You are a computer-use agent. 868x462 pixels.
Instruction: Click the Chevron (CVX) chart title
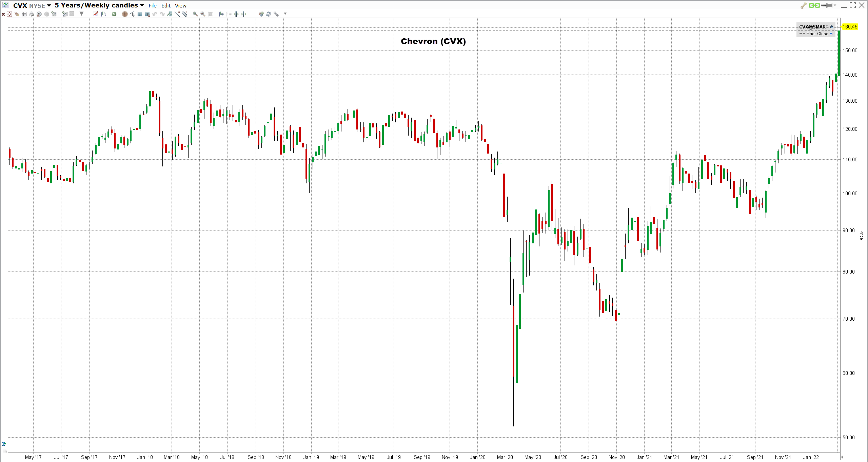433,41
